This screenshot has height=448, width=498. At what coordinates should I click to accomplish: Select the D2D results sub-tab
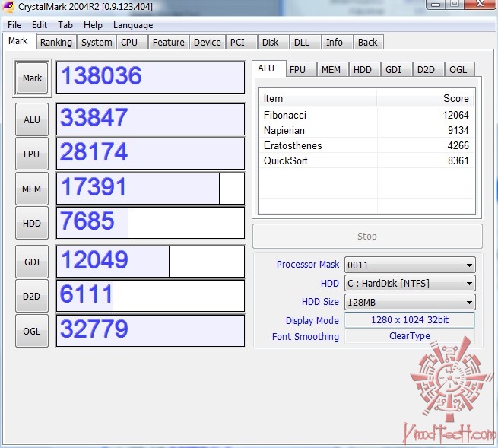pos(428,69)
